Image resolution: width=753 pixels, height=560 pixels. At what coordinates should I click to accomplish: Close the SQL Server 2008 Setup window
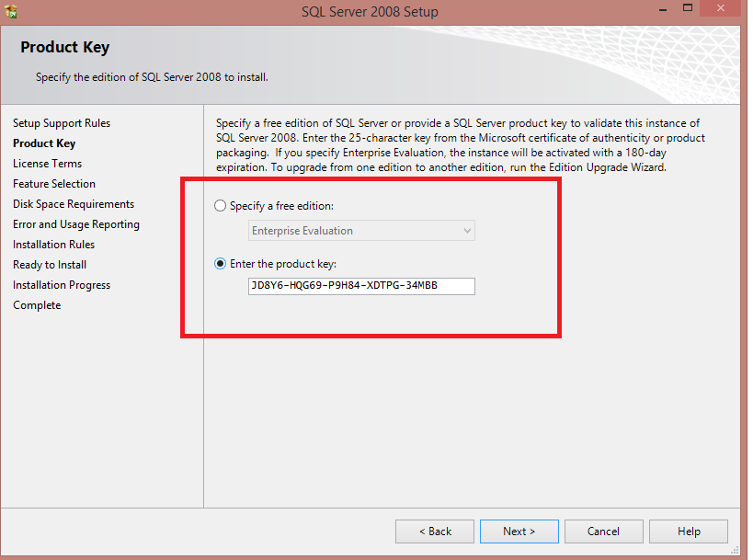[720, 8]
